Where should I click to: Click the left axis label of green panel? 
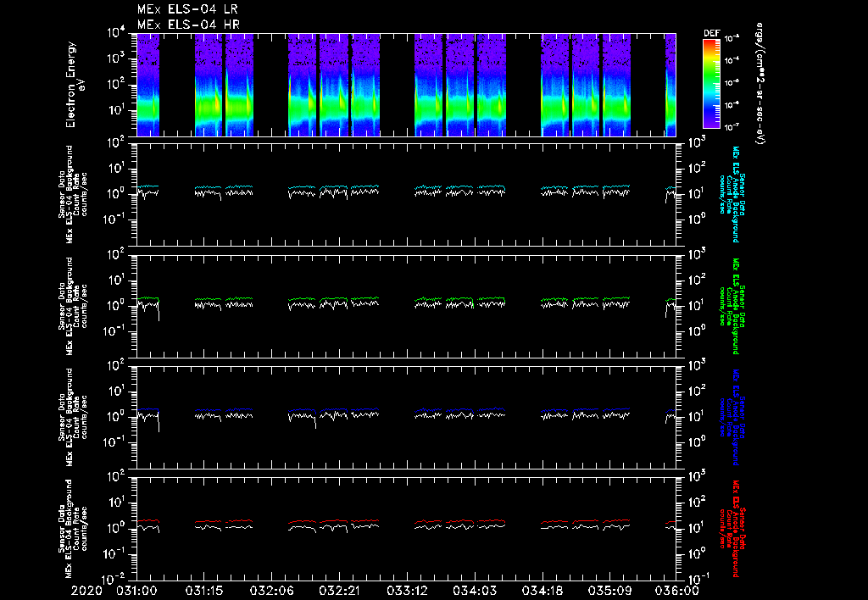pos(73,306)
